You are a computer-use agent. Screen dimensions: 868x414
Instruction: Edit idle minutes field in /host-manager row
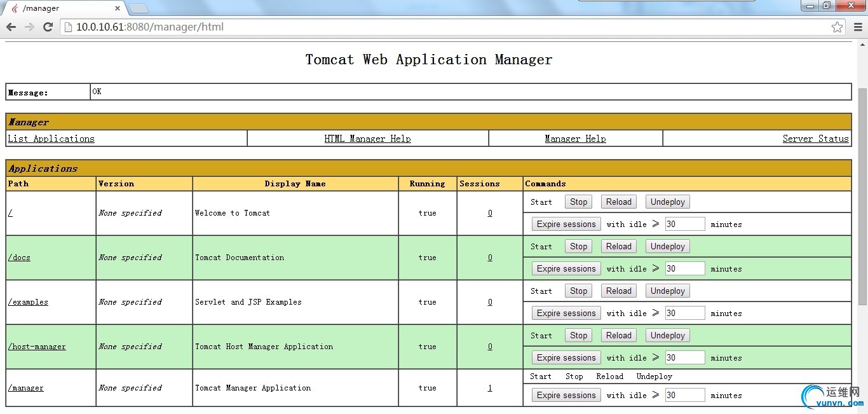(x=685, y=357)
